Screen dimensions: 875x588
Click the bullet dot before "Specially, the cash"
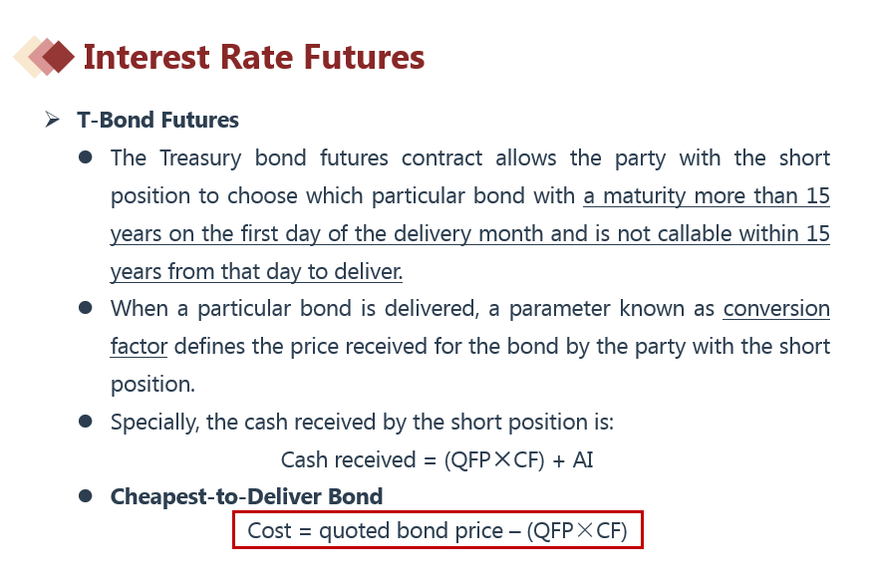86,422
